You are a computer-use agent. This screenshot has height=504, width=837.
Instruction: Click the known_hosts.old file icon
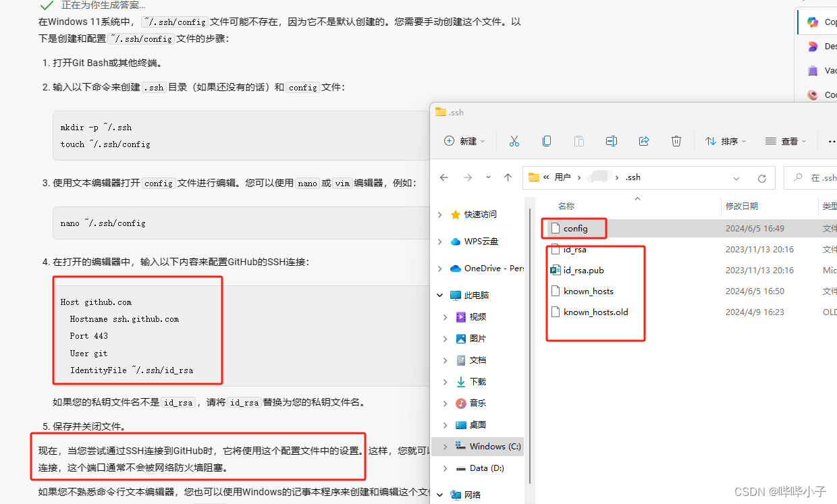(x=556, y=312)
